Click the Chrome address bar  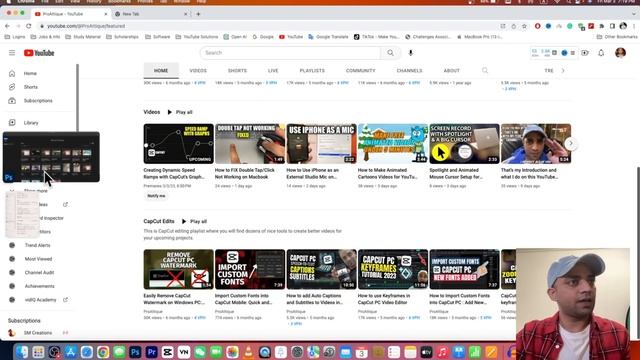click(269, 26)
